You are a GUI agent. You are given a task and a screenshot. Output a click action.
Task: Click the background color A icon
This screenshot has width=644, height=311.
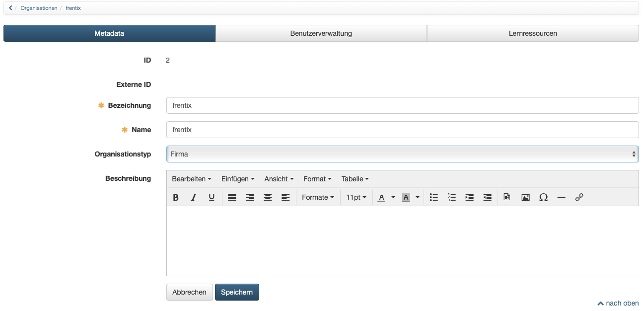tap(406, 197)
